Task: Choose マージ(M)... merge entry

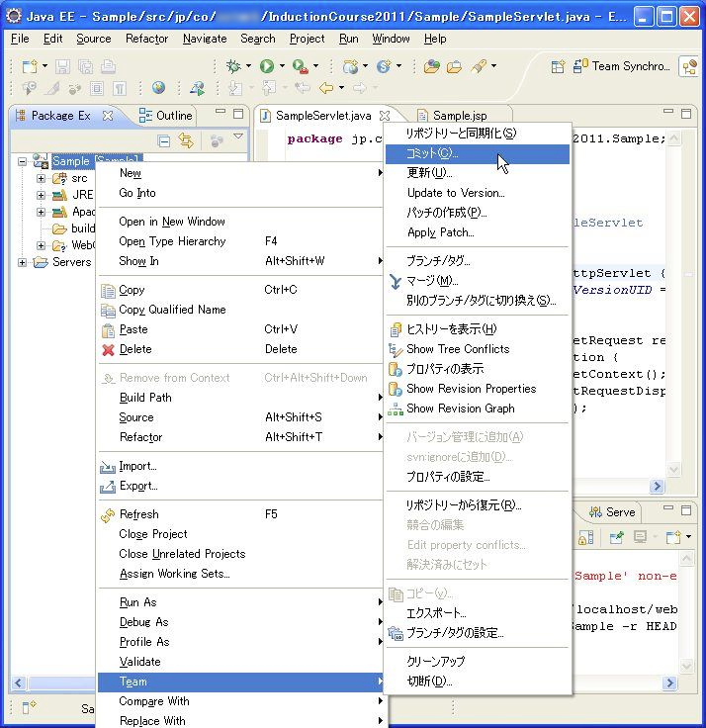Action: pos(478,281)
